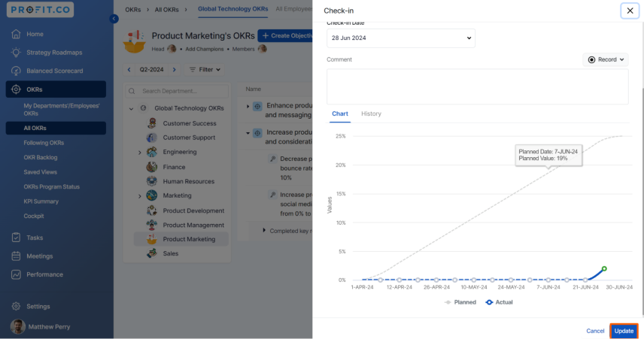Click the Product Development department icon

point(152,210)
